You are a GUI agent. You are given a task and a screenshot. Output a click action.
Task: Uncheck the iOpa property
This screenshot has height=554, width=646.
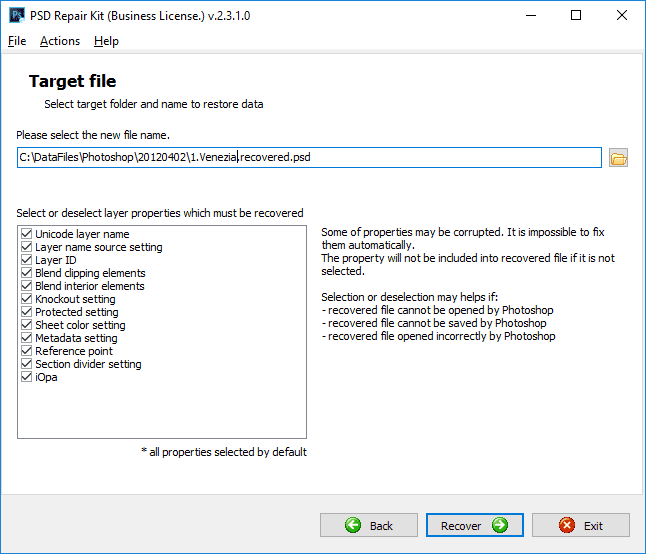26,377
